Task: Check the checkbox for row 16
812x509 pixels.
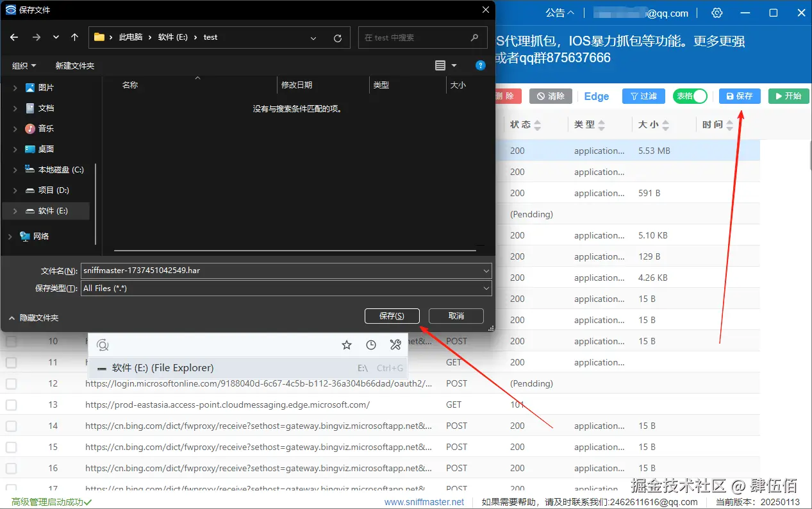Action: tap(12, 468)
